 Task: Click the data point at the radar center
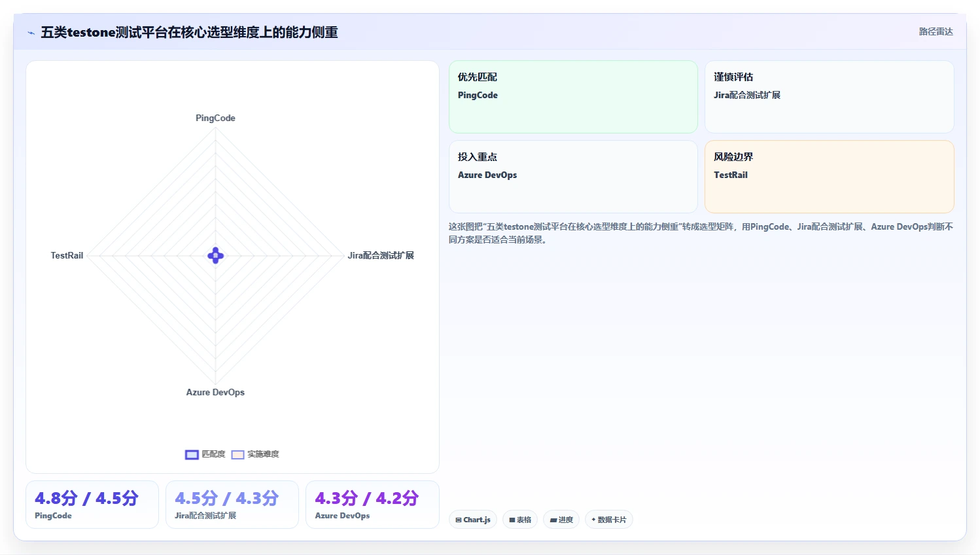pyautogui.click(x=215, y=255)
